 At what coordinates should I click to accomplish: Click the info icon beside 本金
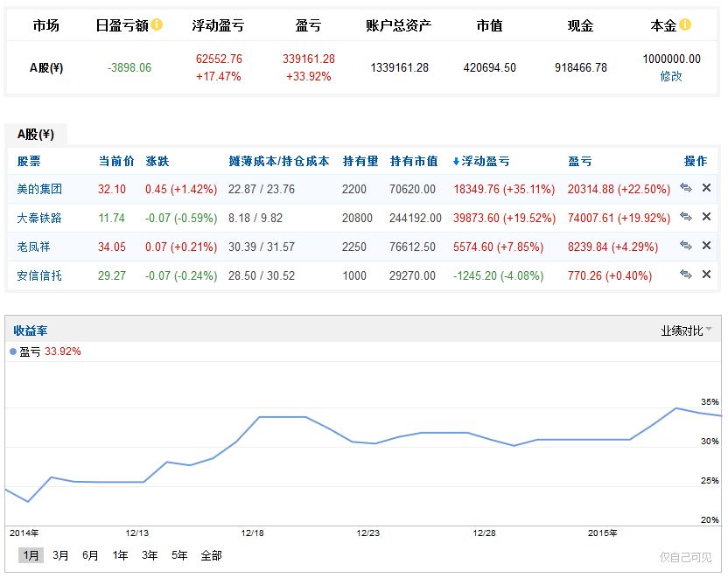(685, 24)
